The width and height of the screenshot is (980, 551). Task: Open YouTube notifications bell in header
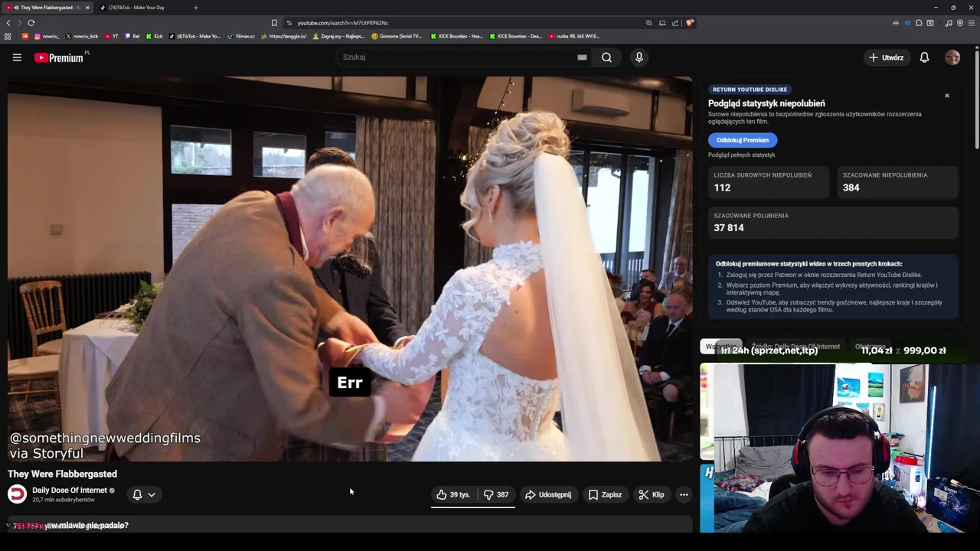[x=924, y=57]
